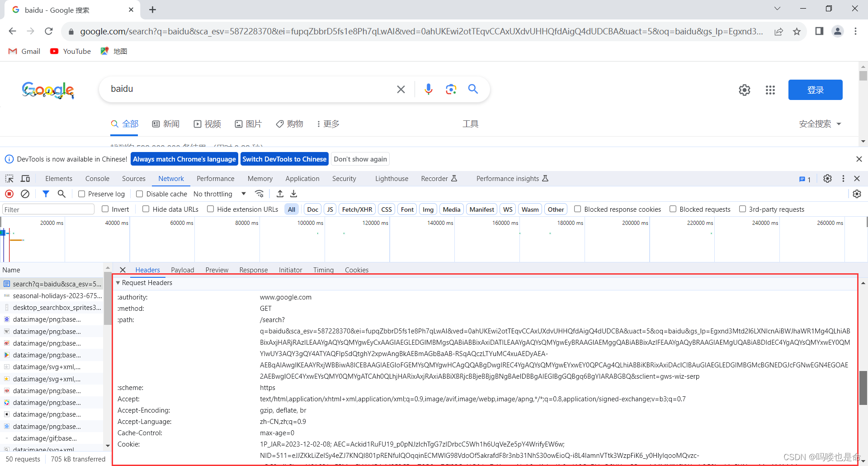The image size is (868, 466).
Task: Check Hide data URLs
Action: [x=146, y=209]
